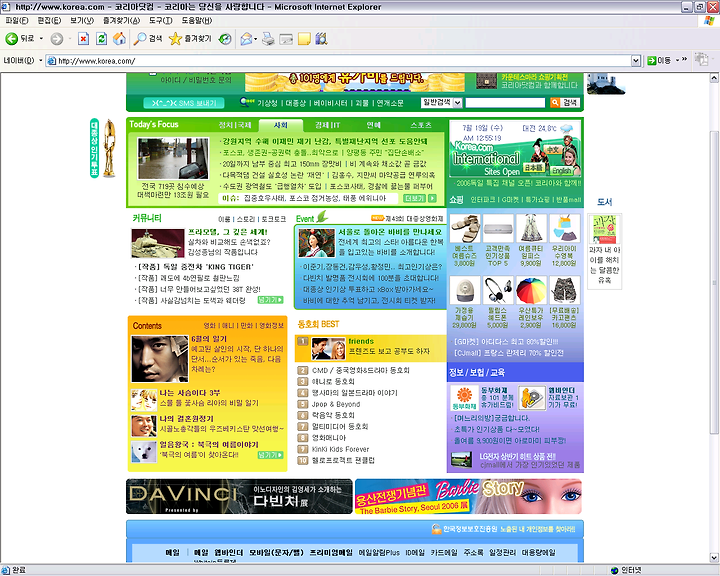This screenshot has height=576, width=720.
Task: Open the 보기(V) menu
Action: pos(82,21)
